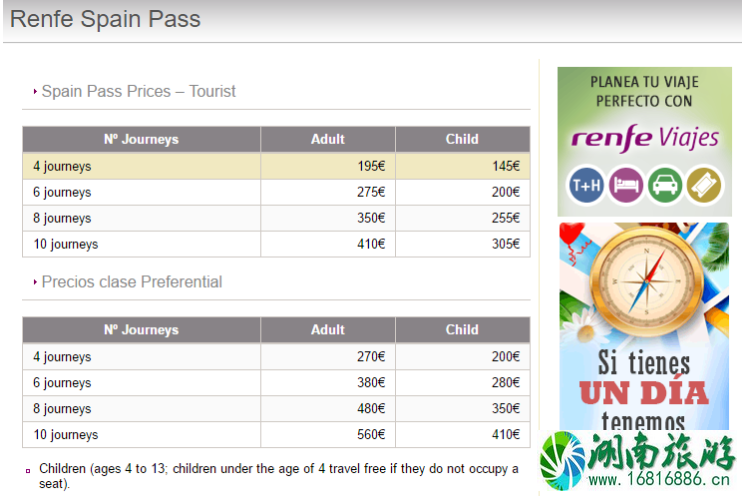The image size is (742, 496).
Task: Click the arrow bullet beside Spain Pass Prices
Action: [x=35, y=91]
